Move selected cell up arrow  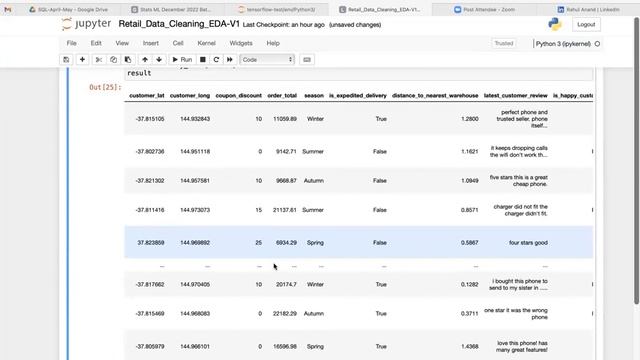(145, 60)
